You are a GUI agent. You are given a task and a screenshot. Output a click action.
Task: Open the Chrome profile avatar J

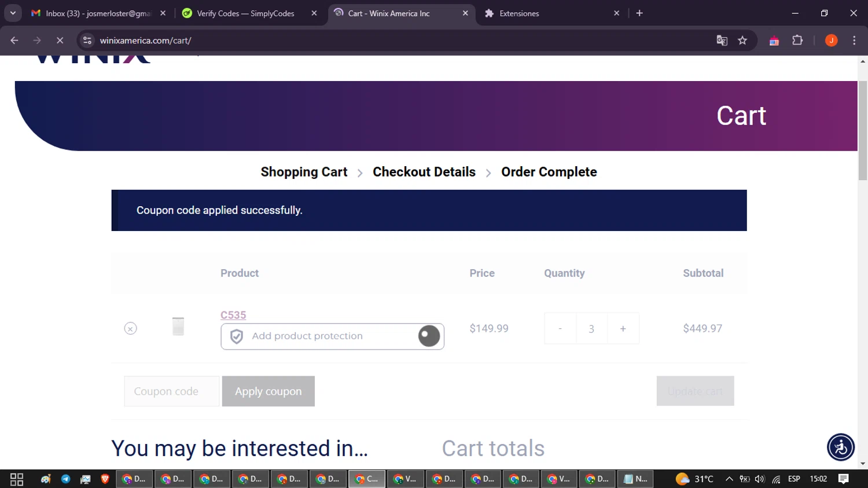832,41
